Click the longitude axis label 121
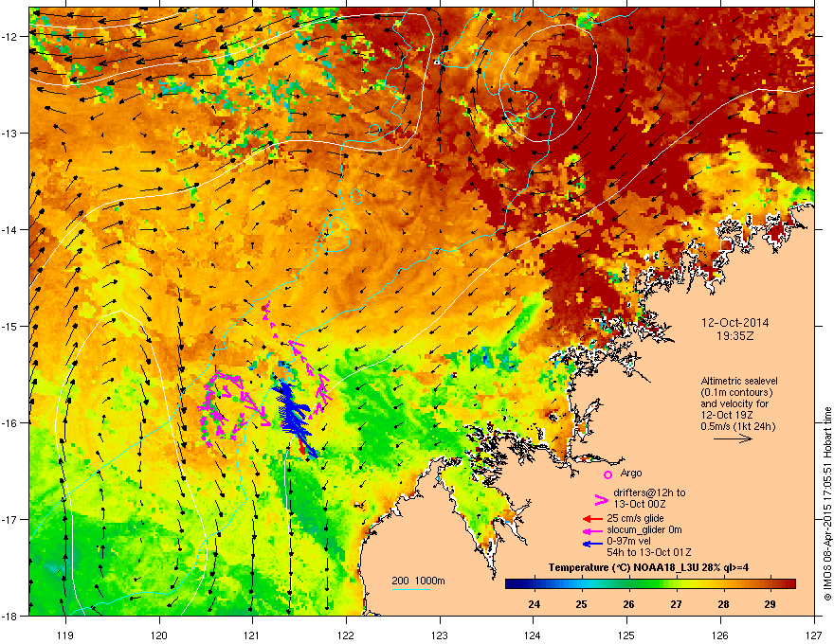Screen dimensions: 834x644 pyautogui.click(x=252, y=635)
